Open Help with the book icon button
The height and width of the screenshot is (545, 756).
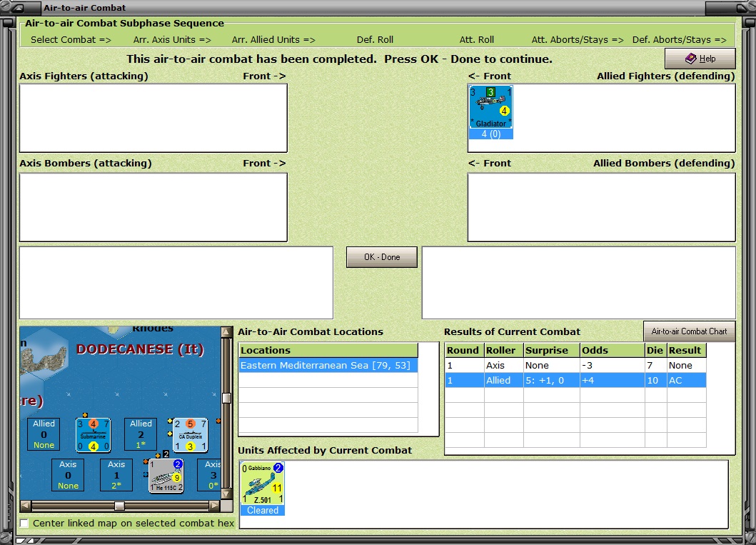coord(700,59)
